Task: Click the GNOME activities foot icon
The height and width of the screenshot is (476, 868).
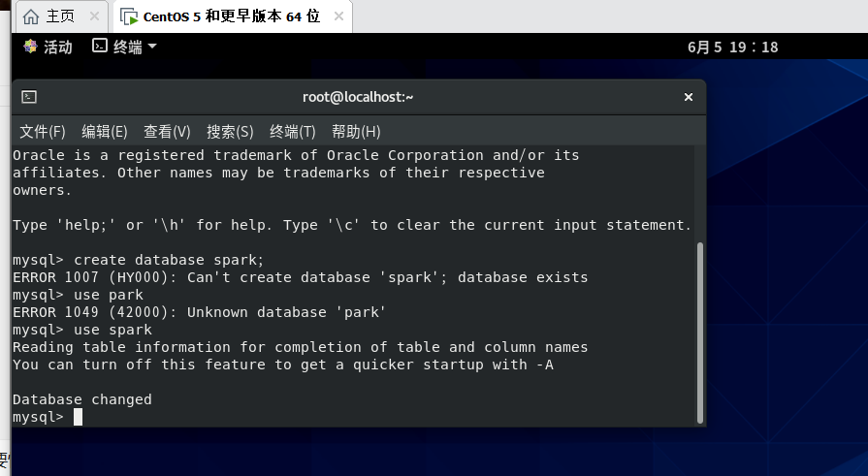Action: [x=30, y=47]
